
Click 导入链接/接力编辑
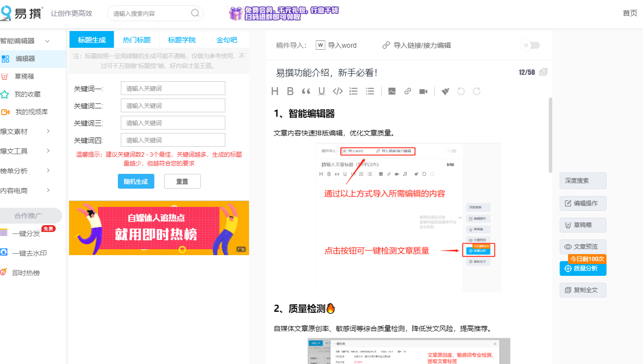click(417, 45)
